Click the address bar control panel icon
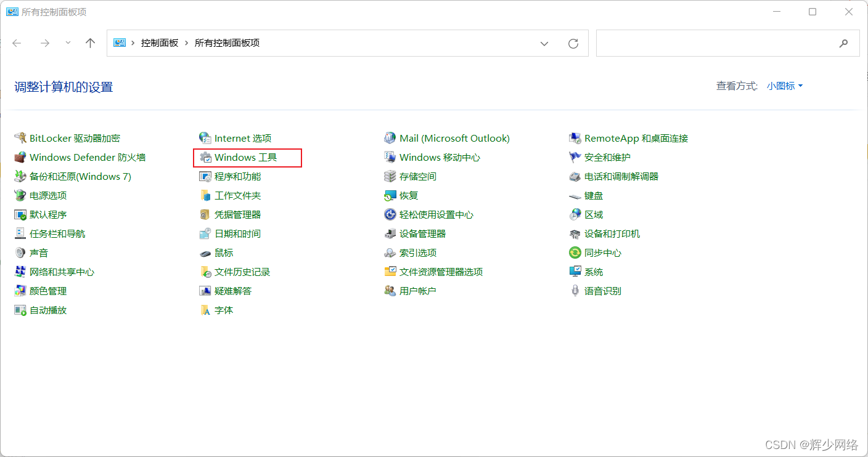Screen dimensions: 868x457 pyautogui.click(x=120, y=43)
